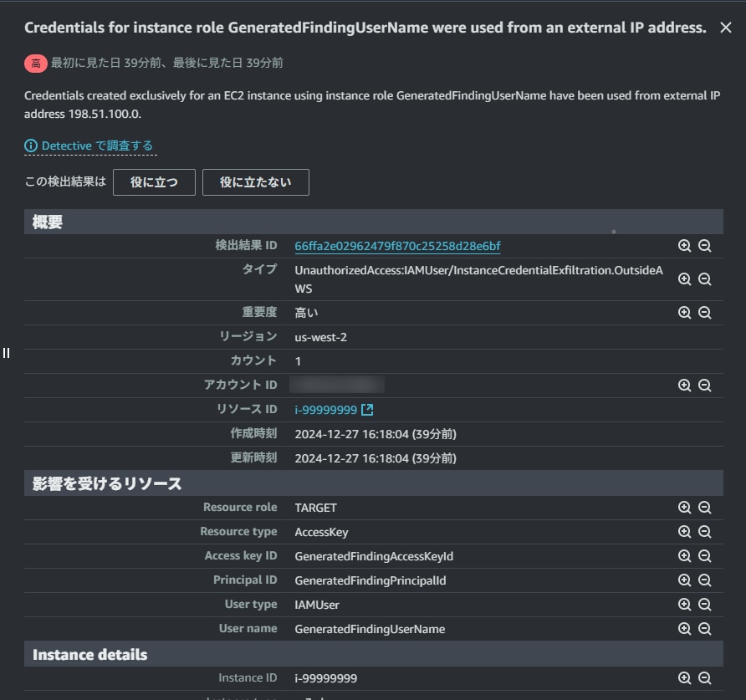
Task: Zoom-in filter icon for Access key ID
Action: tap(684, 556)
